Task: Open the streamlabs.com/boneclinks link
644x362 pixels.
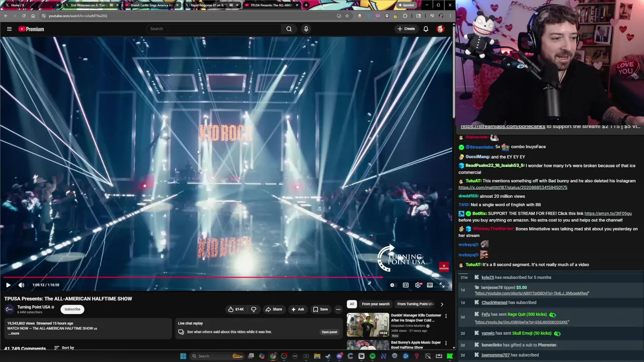Action: click(503, 127)
